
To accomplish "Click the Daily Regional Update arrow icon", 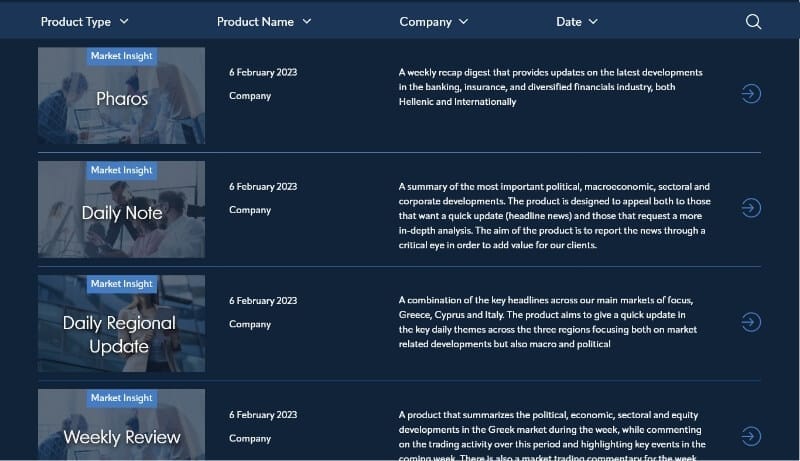I will pos(751,322).
